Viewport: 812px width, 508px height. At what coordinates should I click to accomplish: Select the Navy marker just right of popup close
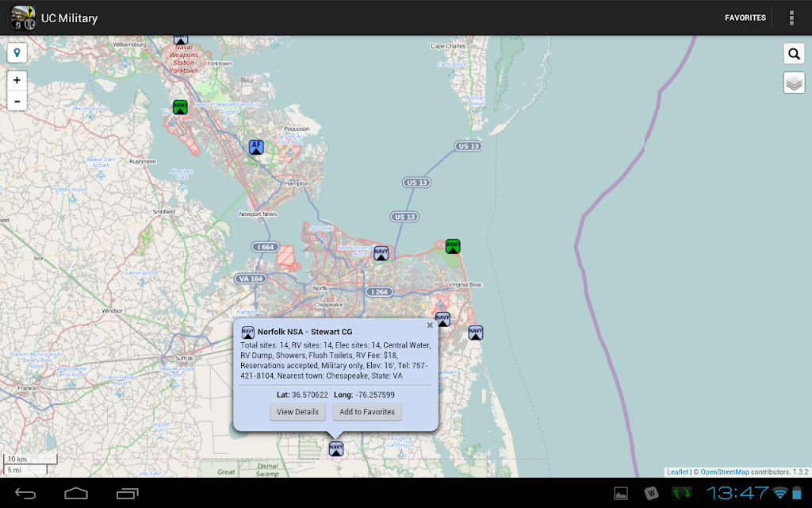coord(442,319)
